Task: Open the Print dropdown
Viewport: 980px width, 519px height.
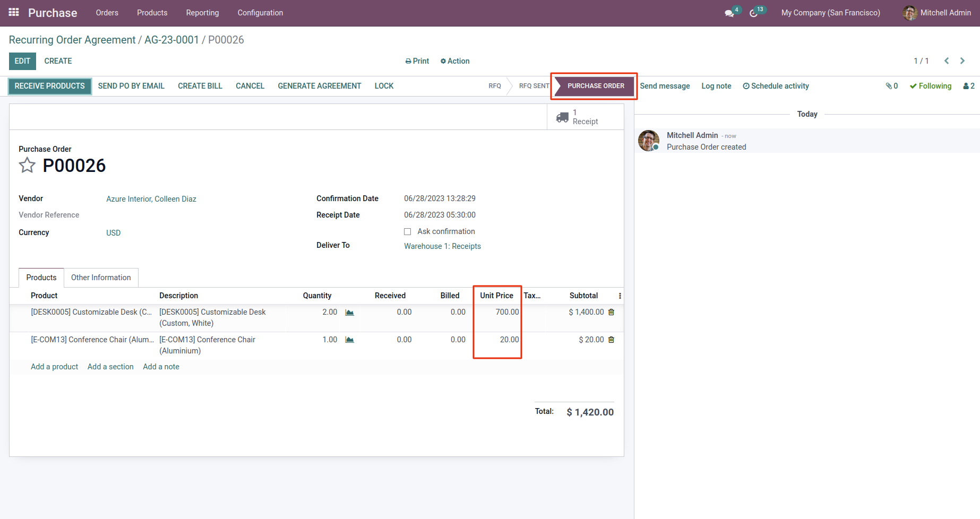Action: click(417, 61)
